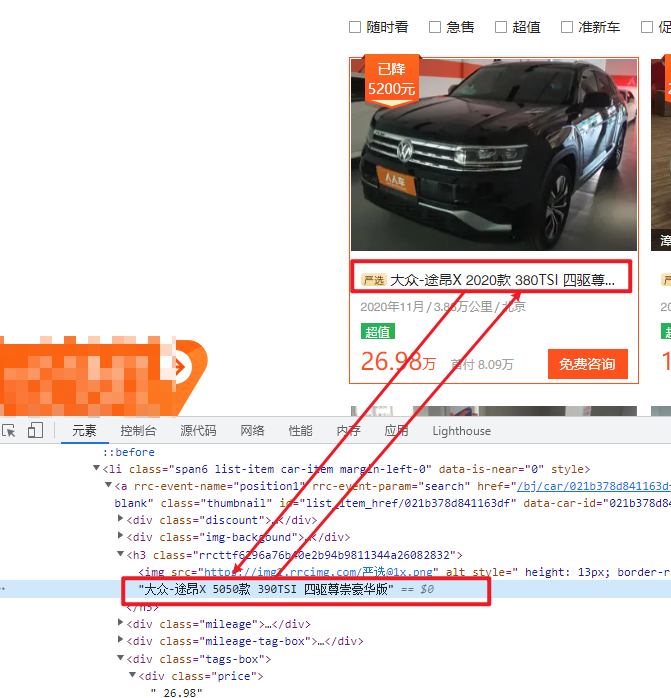Click the 严选 label badge in the title
The width and height of the screenshot is (671, 698).
[x=373, y=280]
